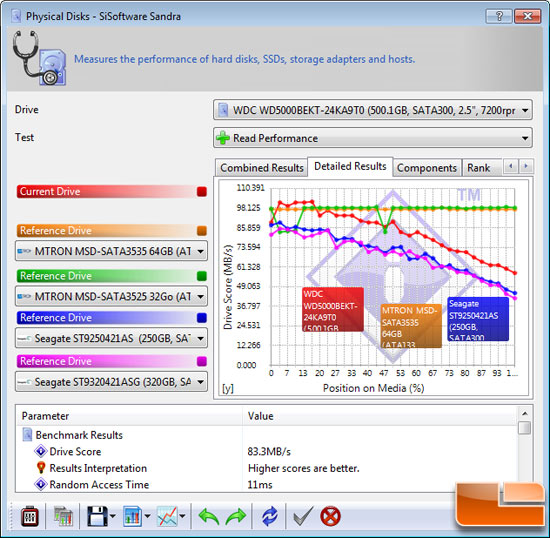
Task: Click the Value column header
Action: (x=380, y=416)
